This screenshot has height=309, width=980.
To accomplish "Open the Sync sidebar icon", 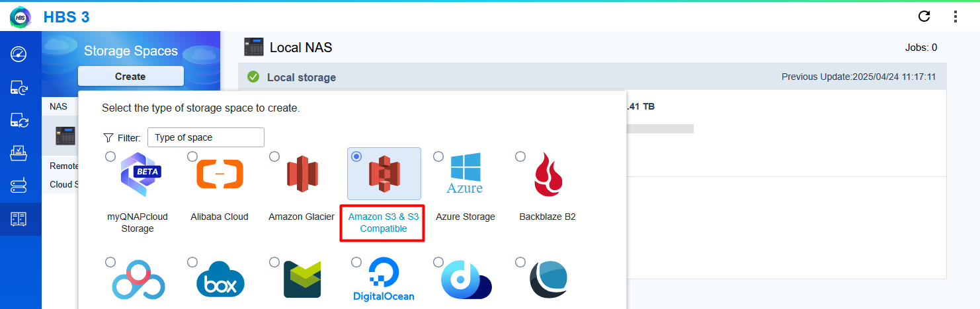I will [19, 121].
